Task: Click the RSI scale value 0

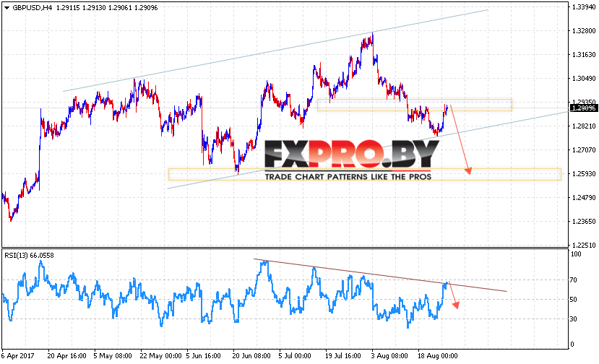Action: coord(572,344)
